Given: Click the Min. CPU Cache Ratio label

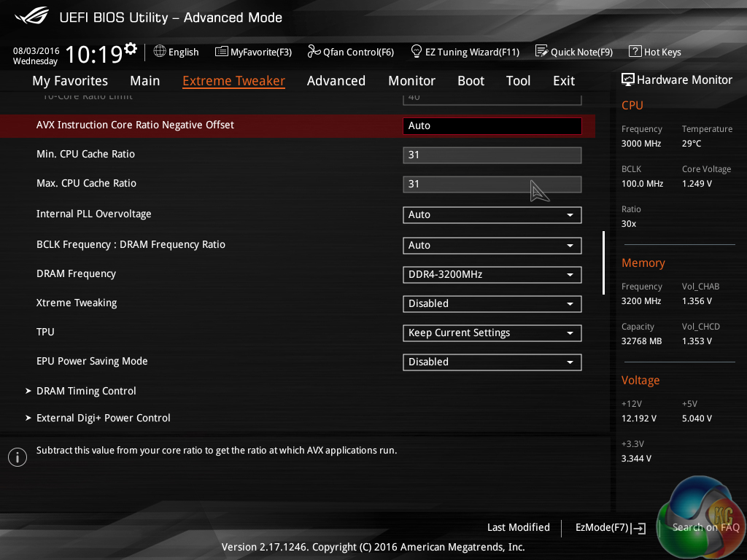Looking at the screenshot, I should [86, 155].
